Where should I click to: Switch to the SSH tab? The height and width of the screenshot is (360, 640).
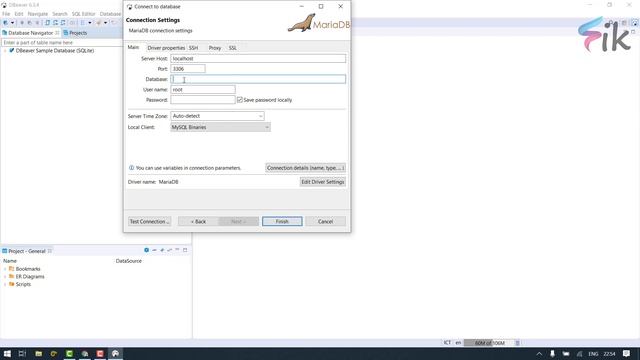193,48
